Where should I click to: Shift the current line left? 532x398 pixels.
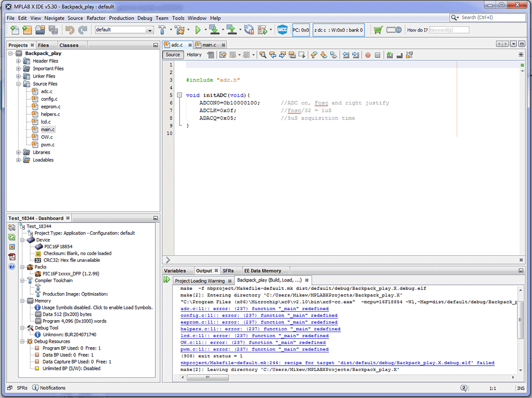(x=345, y=55)
